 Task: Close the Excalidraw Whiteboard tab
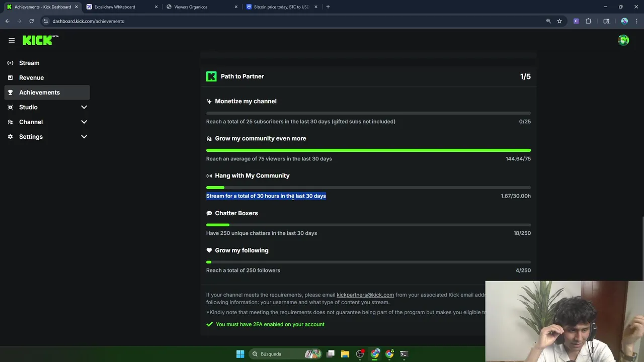156,7
